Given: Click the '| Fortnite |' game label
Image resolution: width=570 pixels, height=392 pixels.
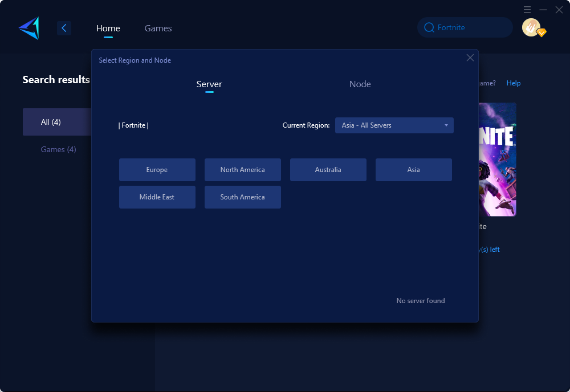Looking at the screenshot, I should [x=133, y=125].
